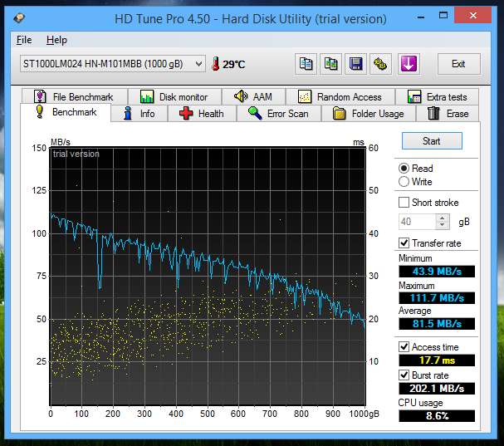Click the Exit button
This screenshot has width=504, height=446.
pos(458,64)
